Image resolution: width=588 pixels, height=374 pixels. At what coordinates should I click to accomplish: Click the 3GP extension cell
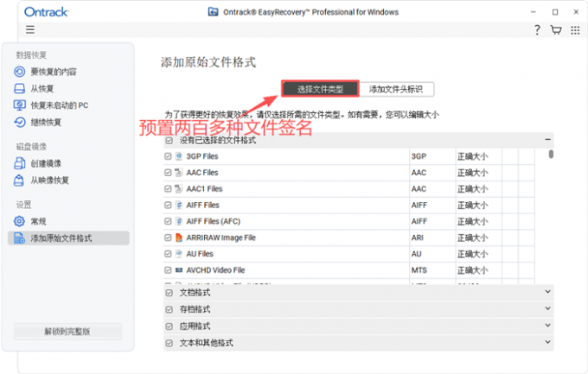pyautogui.click(x=419, y=156)
